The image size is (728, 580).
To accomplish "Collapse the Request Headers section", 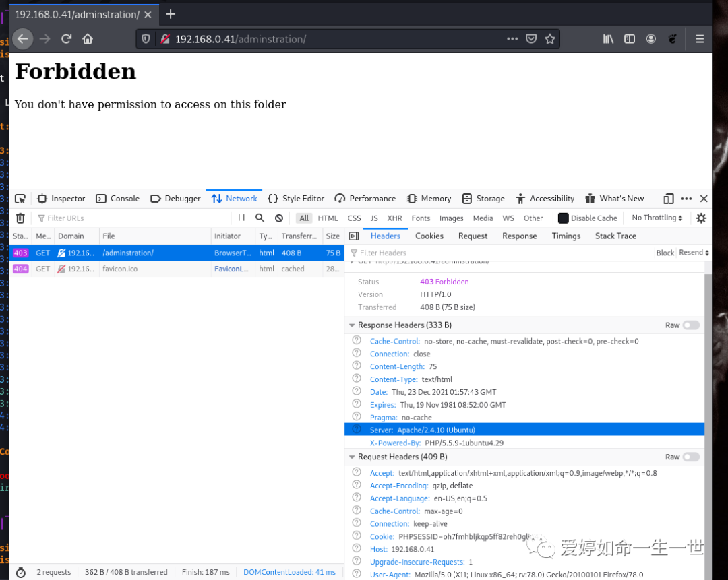I will [x=352, y=457].
